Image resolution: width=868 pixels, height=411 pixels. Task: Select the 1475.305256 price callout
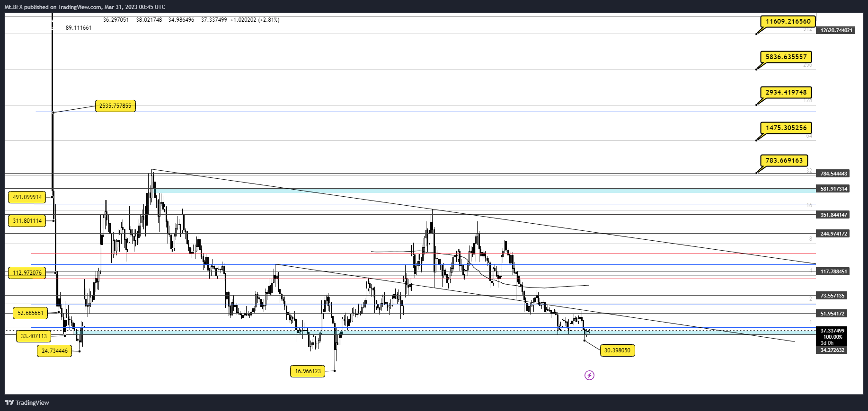(786, 128)
